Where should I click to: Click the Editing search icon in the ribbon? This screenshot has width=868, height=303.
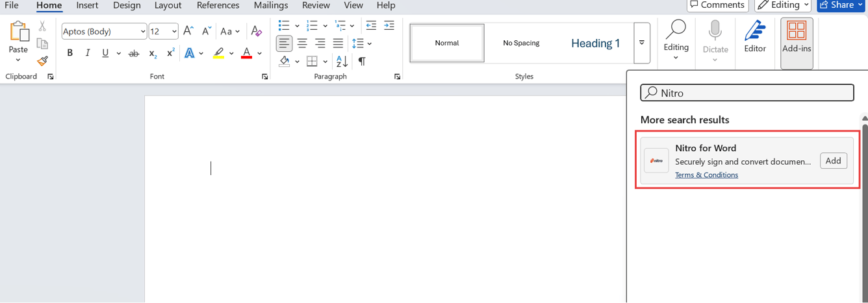676,29
